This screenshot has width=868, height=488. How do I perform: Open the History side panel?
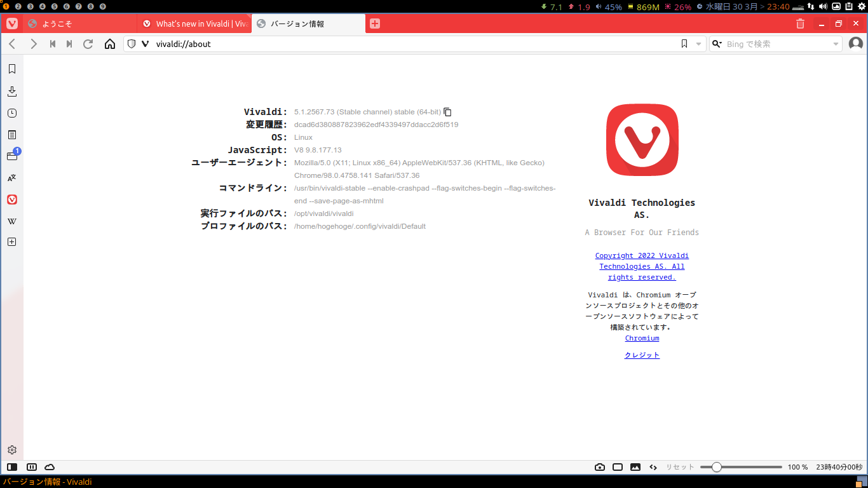(x=12, y=113)
